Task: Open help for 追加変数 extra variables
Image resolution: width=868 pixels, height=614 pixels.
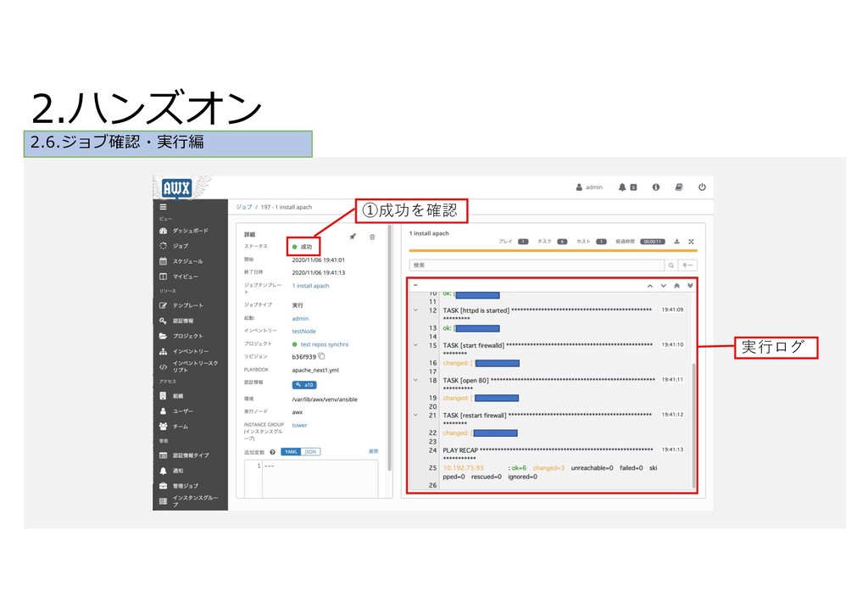Action: coord(272,452)
